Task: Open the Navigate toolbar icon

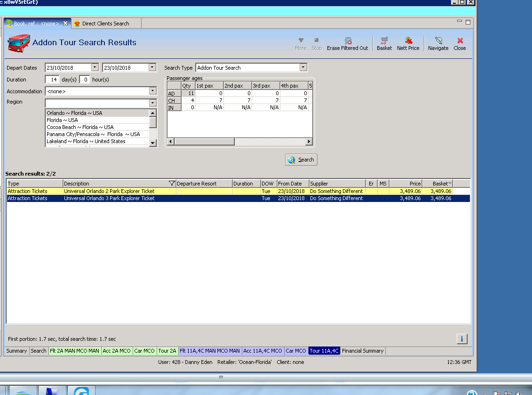Action: click(438, 44)
